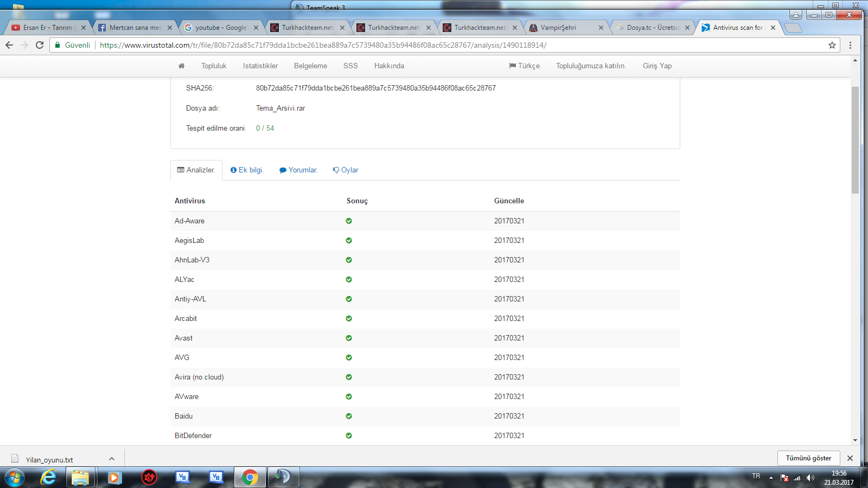Viewport: 868px width, 488px height.
Task: Click the green check in the AegisLab row
Action: pyautogui.click(x=349, y=240)
